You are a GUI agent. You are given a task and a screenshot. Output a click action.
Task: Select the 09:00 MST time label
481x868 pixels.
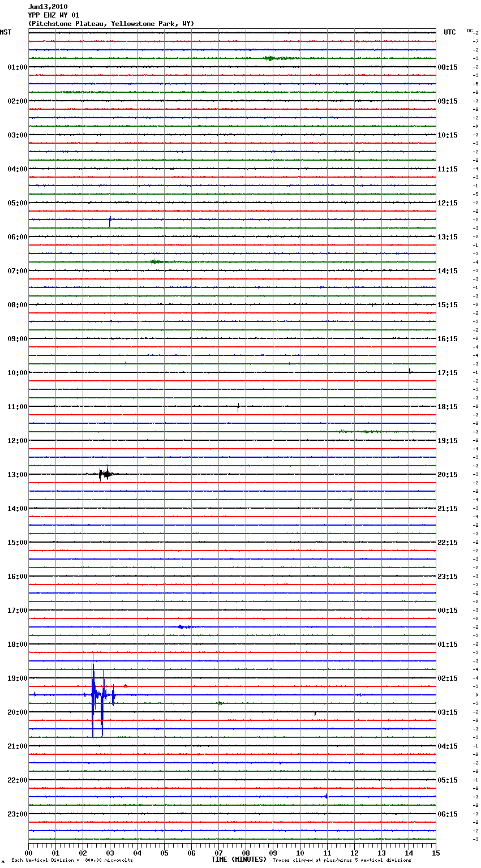click(18, 339)
